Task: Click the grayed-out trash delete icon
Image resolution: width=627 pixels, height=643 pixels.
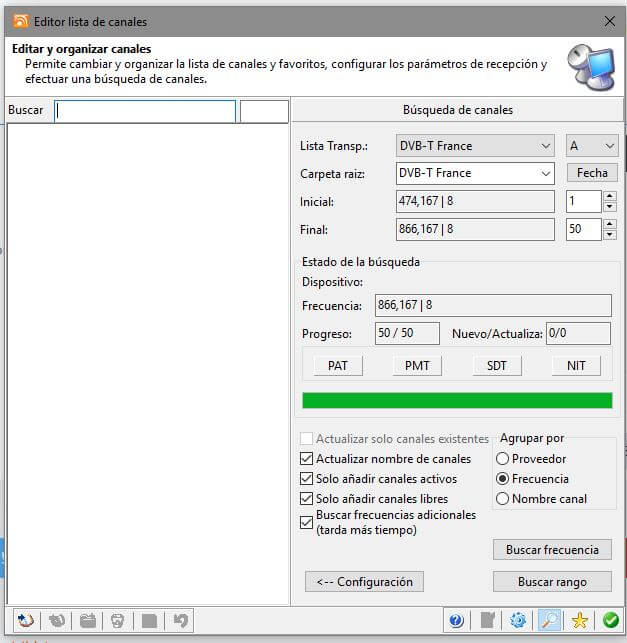Action: pos(118,620)
